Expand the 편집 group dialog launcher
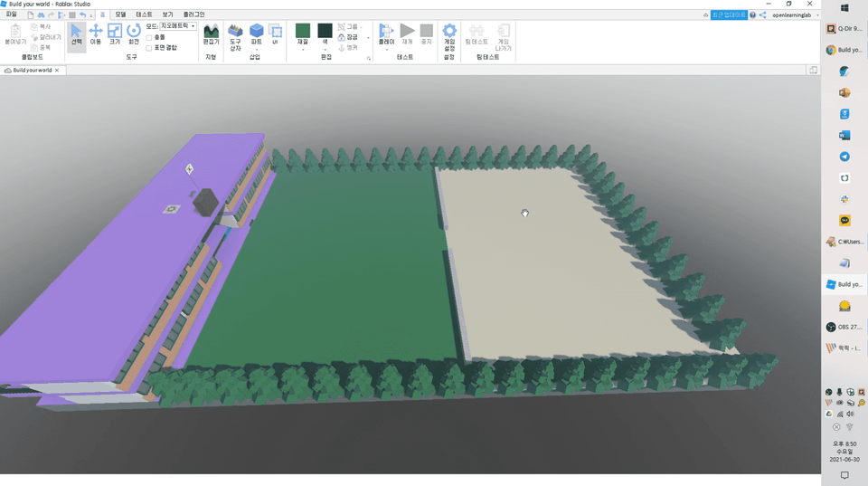 (x=369, y=58)
